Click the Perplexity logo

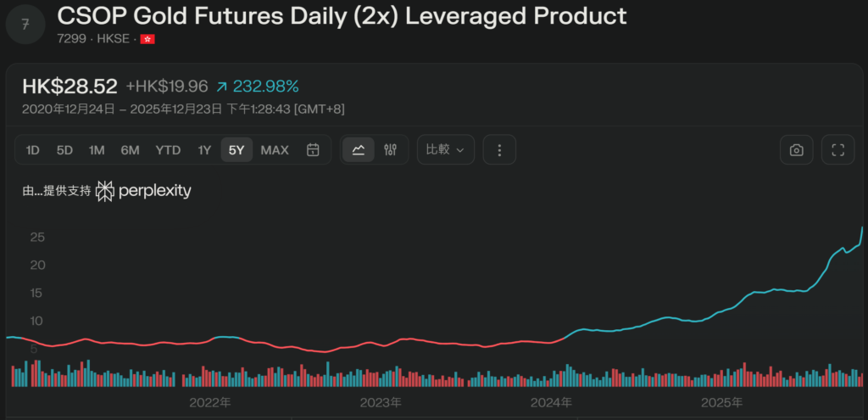tap(143, 191)
